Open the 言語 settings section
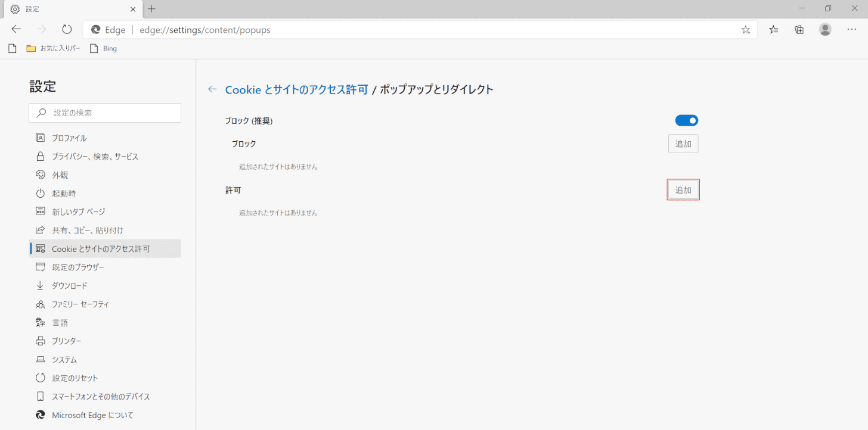The width and height of the screenshot is (868, 430). (105, 323)
